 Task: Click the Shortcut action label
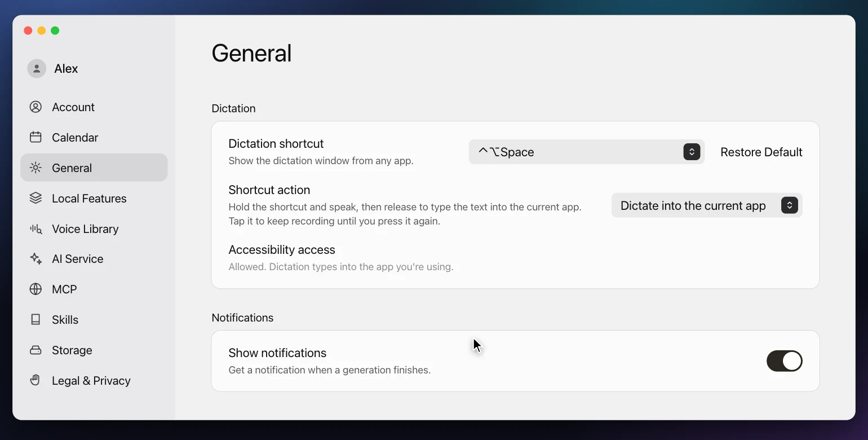[x=269, y=190]
